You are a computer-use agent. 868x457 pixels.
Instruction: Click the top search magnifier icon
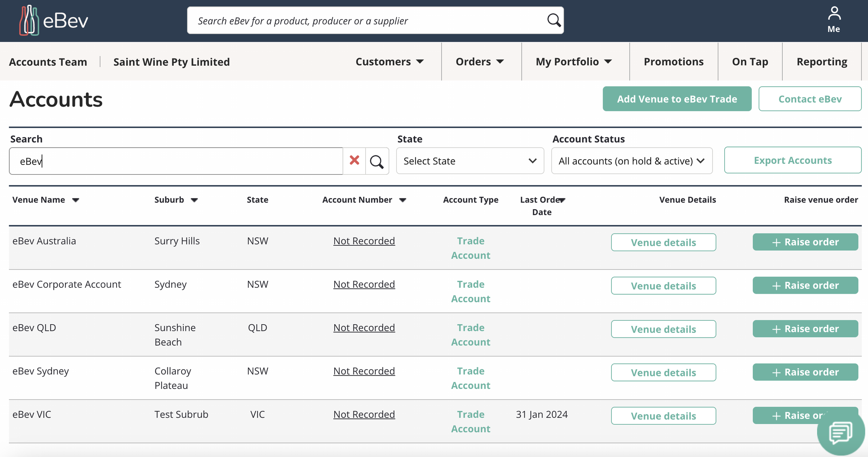click(553, 21)
